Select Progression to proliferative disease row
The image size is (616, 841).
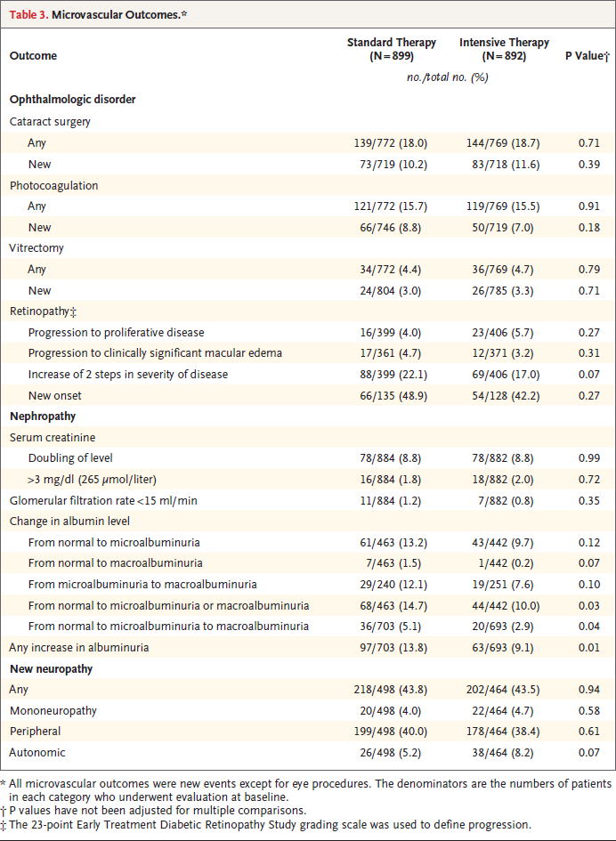pos(129,333)
